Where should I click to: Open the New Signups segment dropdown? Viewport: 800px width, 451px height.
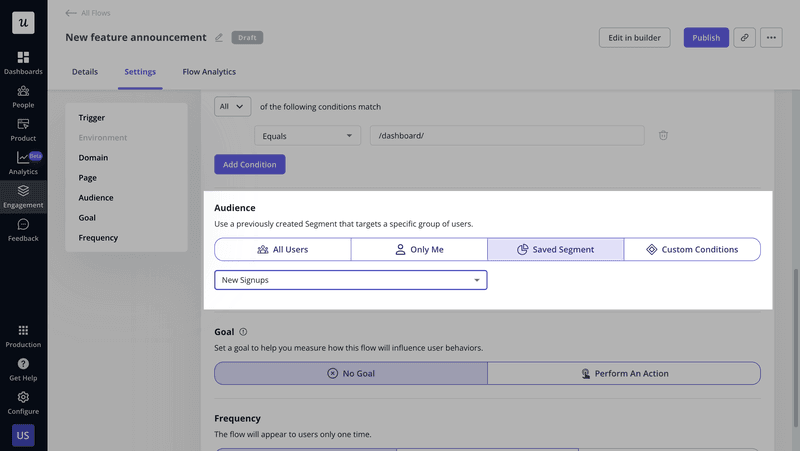(351, 280)
